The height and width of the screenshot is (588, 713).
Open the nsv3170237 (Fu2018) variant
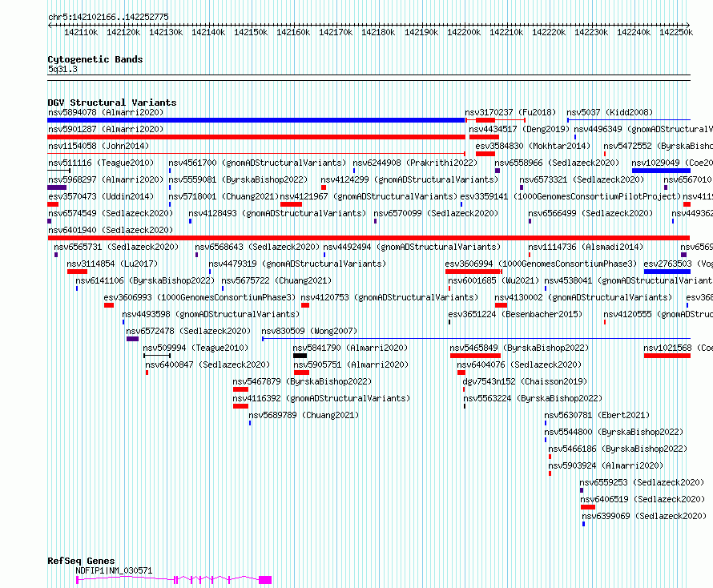(510, 112)
